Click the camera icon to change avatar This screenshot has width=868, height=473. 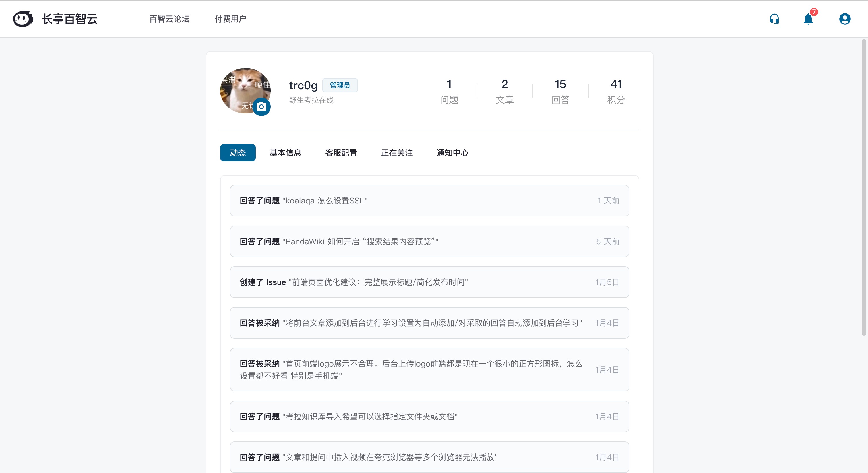coord(261,107)
